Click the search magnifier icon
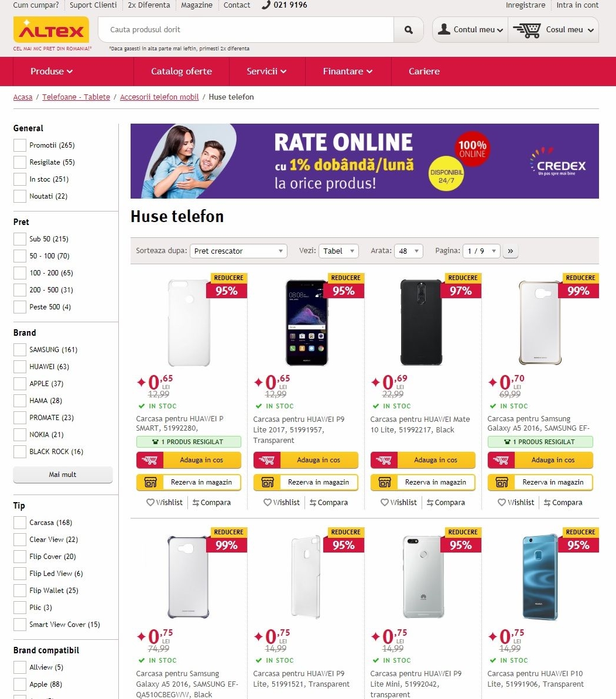Viewport: 616px width, 699px height. (408, 30)
